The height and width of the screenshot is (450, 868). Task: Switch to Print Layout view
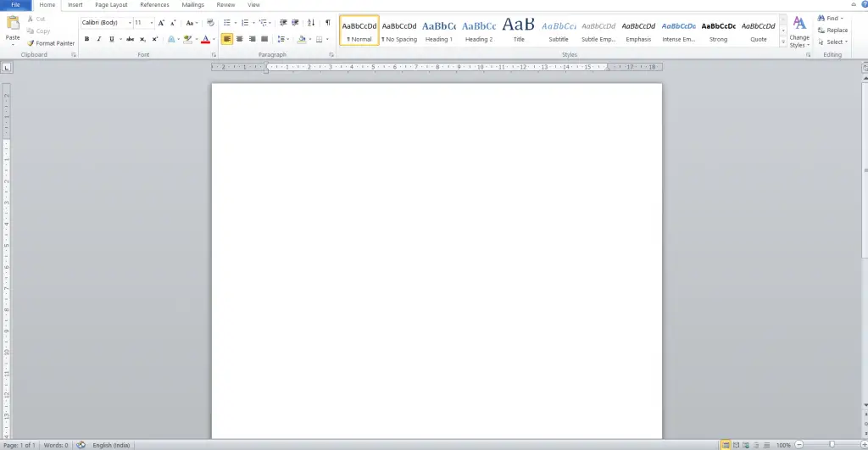(x=726, y=445)
